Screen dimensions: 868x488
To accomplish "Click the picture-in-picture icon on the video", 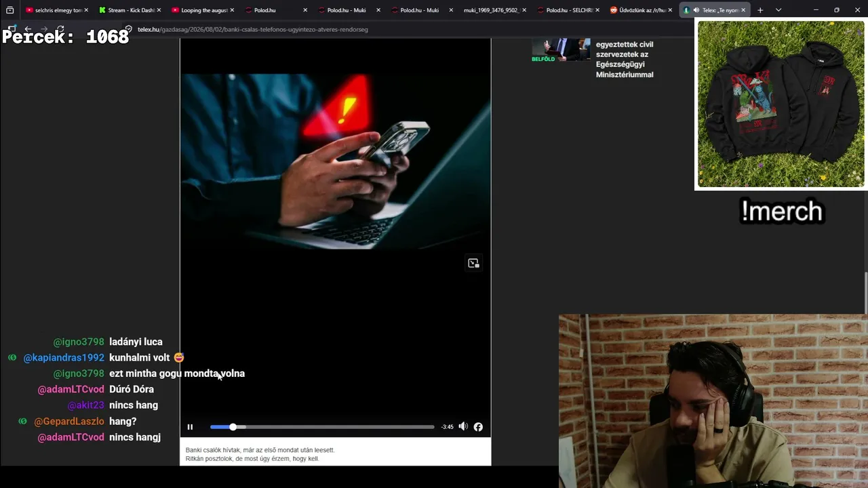I will pos(473,263).
